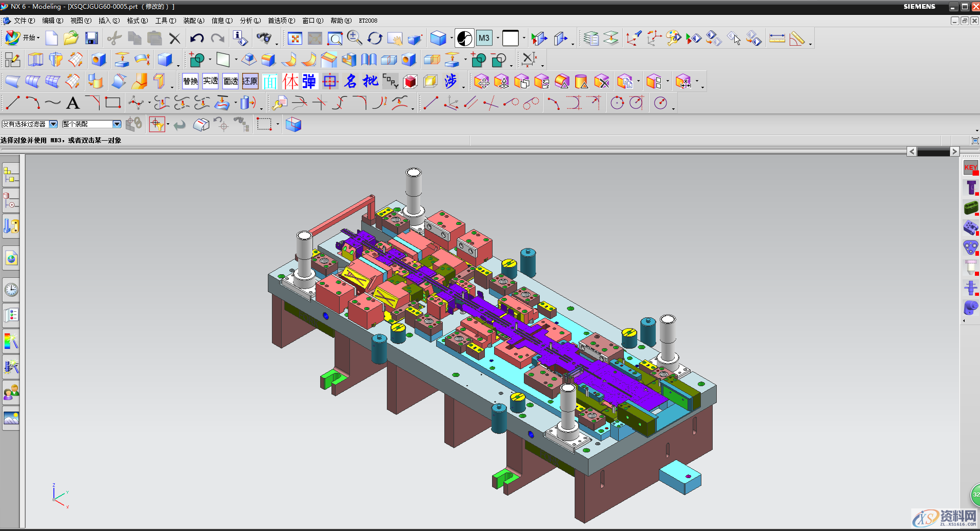980x531 pixels.
Task: Toggle the 实透 transparency button
Action: tap(210, 81)
